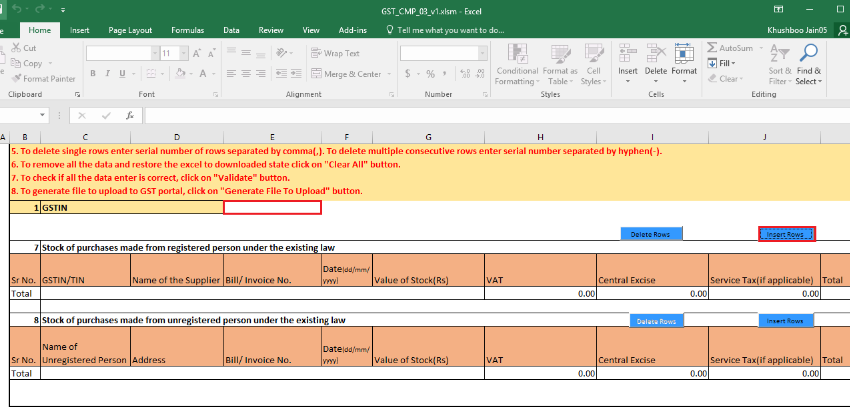850x417 pixels.
Task: Toggle Wrap Text option
Action: pos(335,53)
